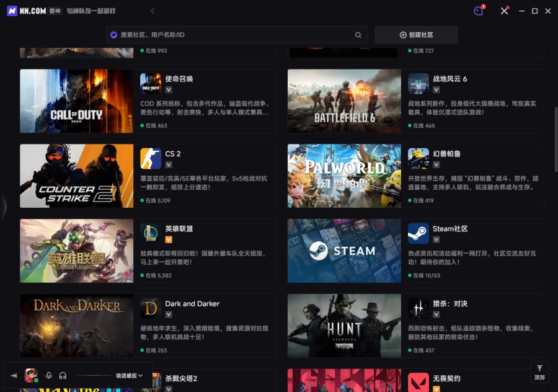Adjust the microphone input level slider
The width and height of the screenshot is (558, 392).
pos(93,375)
